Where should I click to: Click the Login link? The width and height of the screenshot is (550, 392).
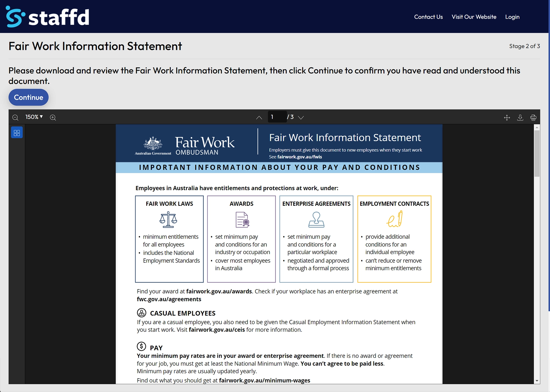(512, 17)
